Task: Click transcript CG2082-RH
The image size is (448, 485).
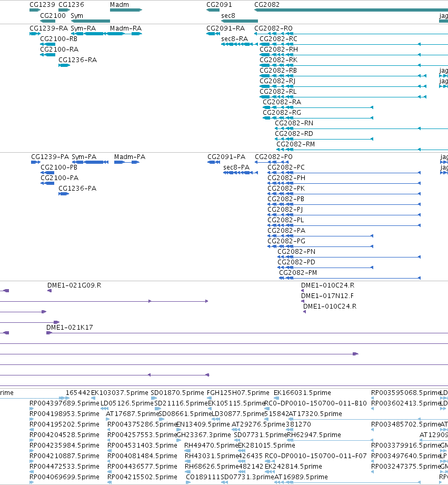Action: point(279,49)
